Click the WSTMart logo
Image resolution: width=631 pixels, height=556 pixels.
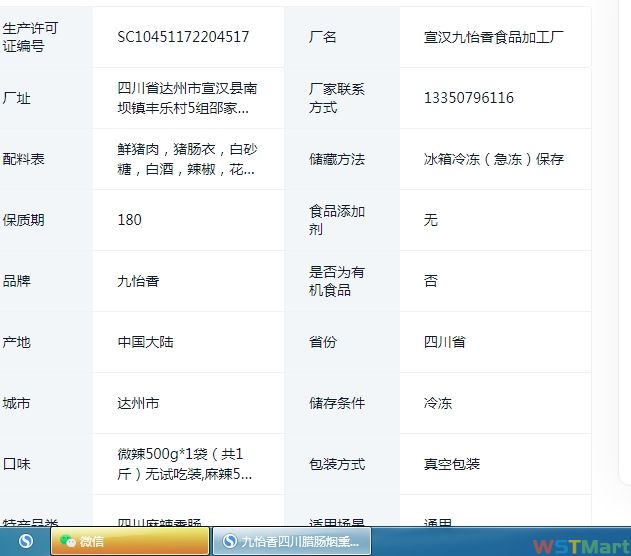[578, 545]
